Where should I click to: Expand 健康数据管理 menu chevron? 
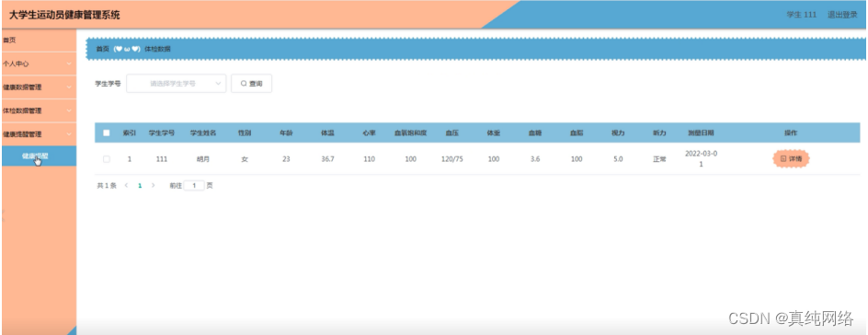(x=69, y=87)
